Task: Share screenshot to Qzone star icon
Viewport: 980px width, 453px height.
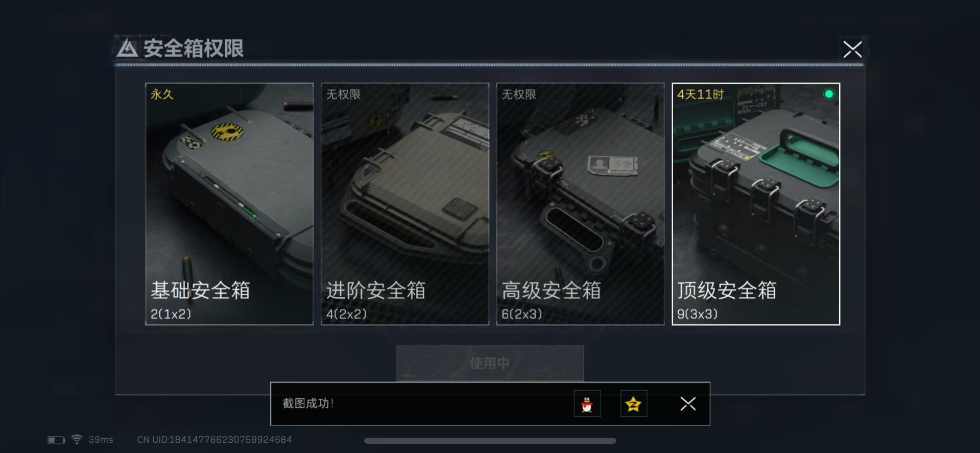Action: [x=633, y=404]
